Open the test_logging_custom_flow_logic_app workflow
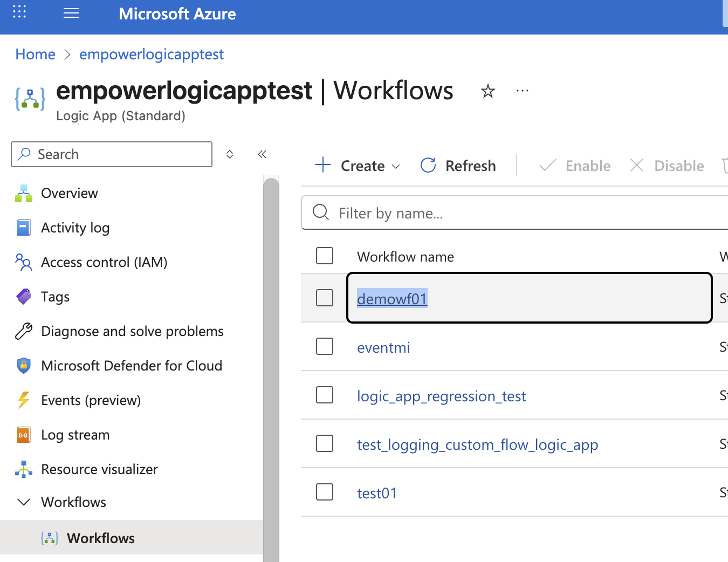This screenshot has height=562, width=728. pos(477,445)
